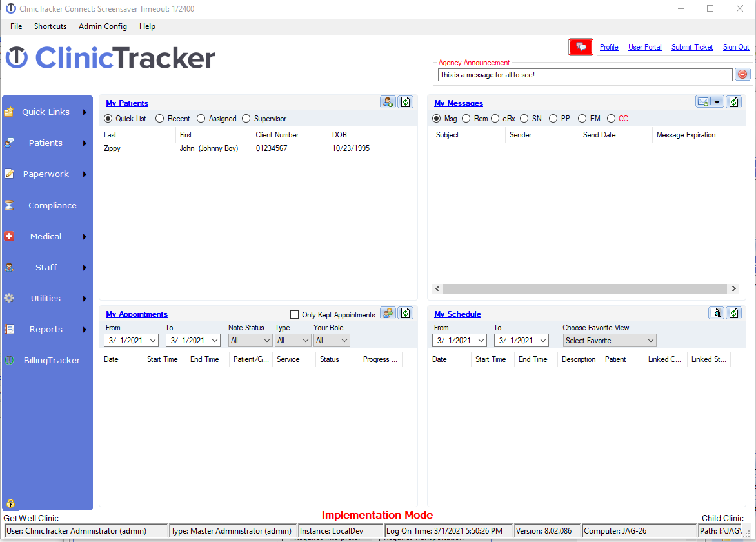Click the yellow lock icon at sidebar bottom
This screenshot has height=542, width=756.
(10, 503)
